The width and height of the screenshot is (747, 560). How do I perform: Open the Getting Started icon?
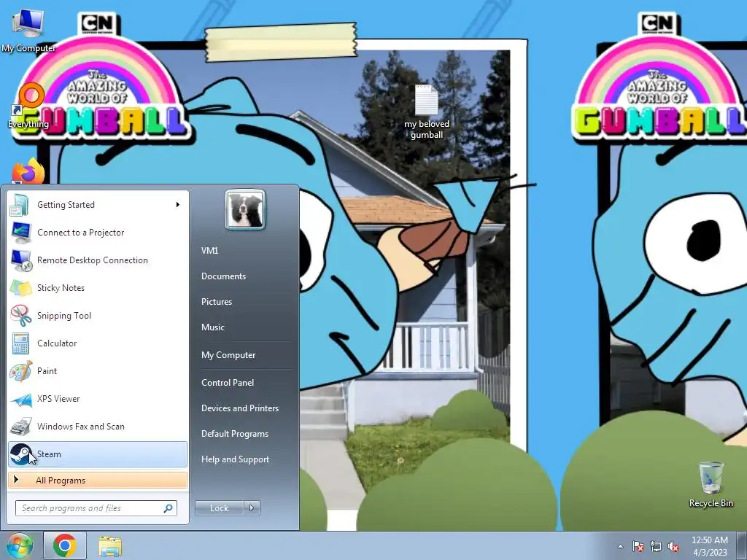point(20,205)
